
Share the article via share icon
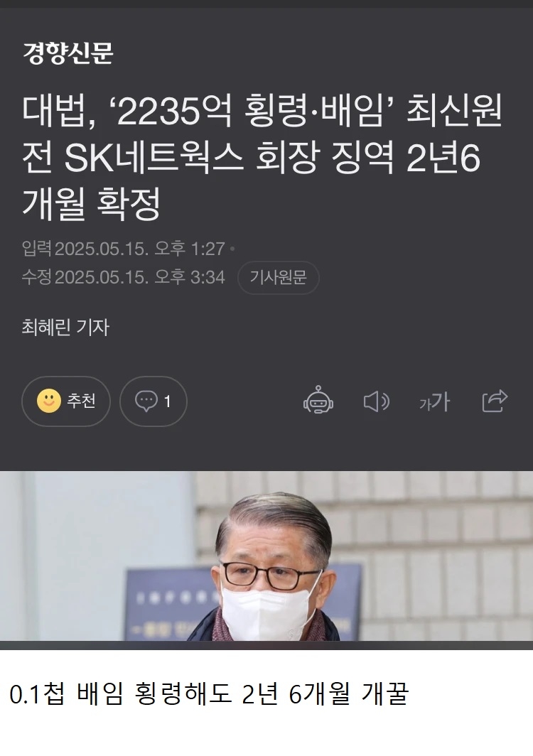495,401
